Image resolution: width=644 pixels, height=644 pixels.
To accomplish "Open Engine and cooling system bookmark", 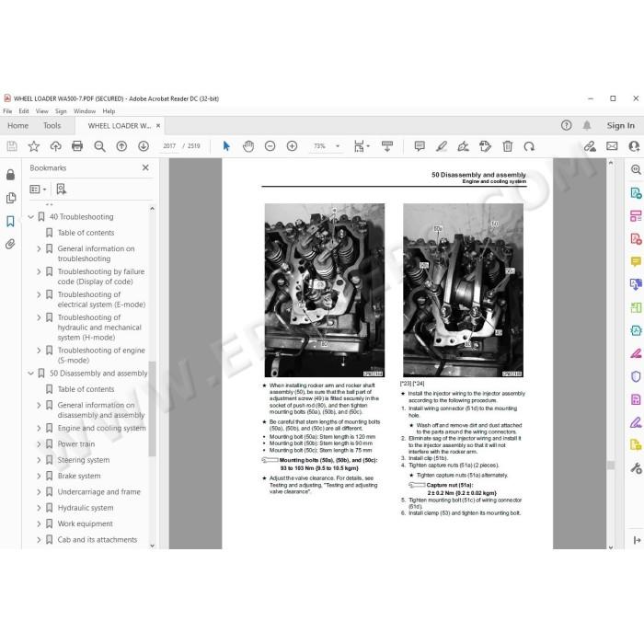I will 101,428.
